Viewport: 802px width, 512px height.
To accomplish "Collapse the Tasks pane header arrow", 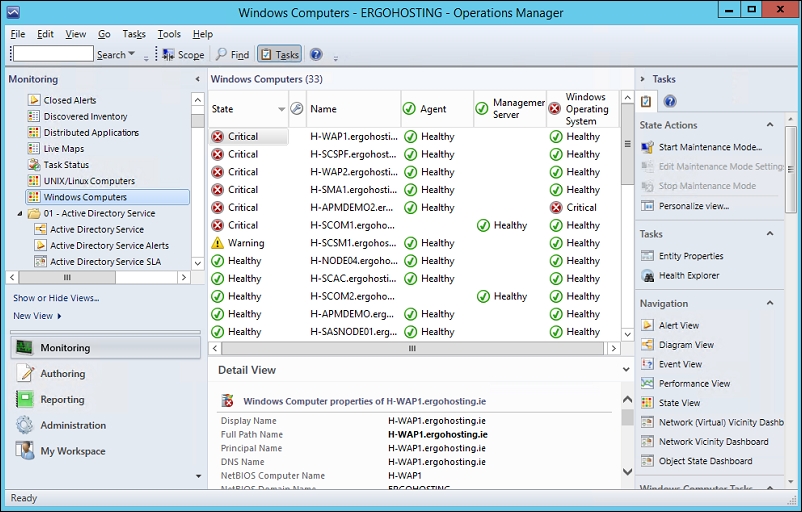I will pos(643,79).
